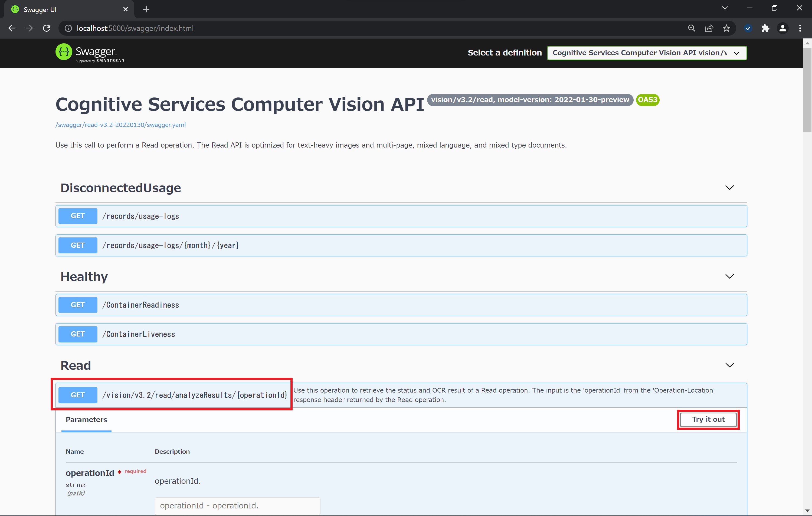Image resolution: width=812 pixels, height=516 pixels.
Task: Open the swagger.yaml link
Action: pos(120,125)
